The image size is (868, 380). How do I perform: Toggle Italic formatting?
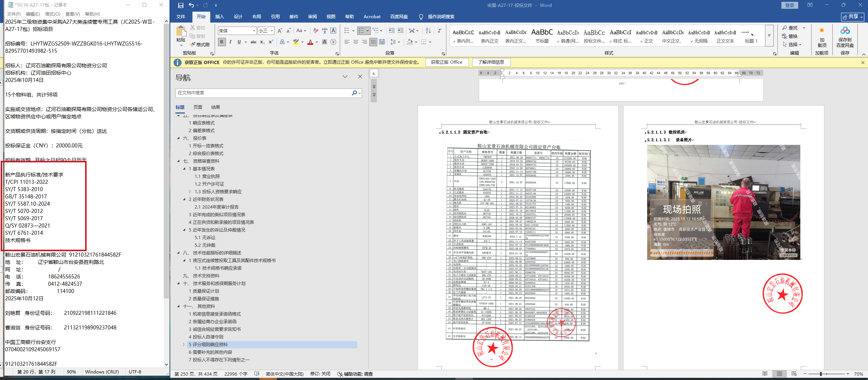(230, 42)
